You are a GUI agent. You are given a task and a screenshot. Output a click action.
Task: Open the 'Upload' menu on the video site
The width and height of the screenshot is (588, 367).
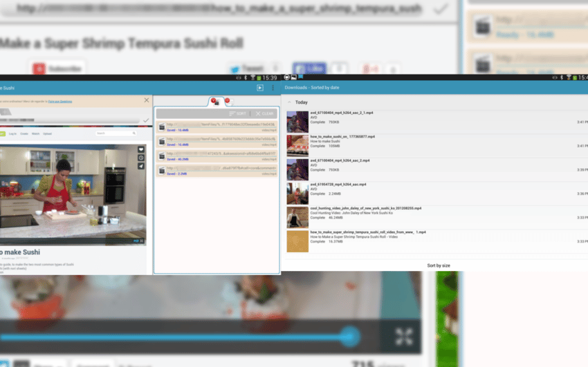47,133
